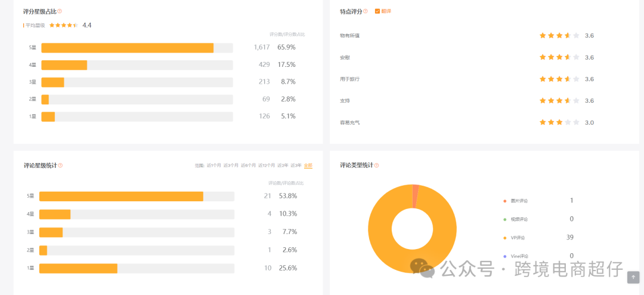The image size is (644, 295).
Task: Select 近1个月 range filter
Action: (213, 165)
